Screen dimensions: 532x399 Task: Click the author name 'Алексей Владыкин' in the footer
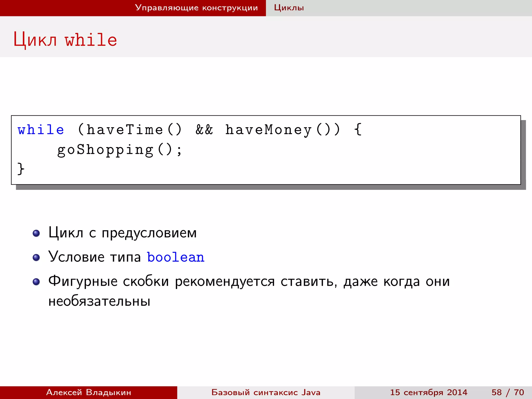pos(89,392)
